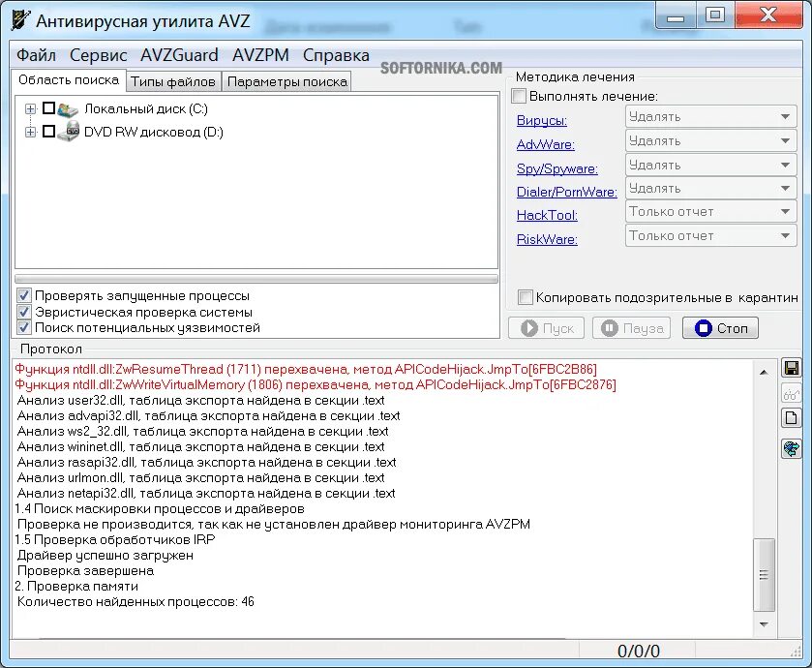Click the 0/0/0 status bar counter
812x668 pixels.
639,651
